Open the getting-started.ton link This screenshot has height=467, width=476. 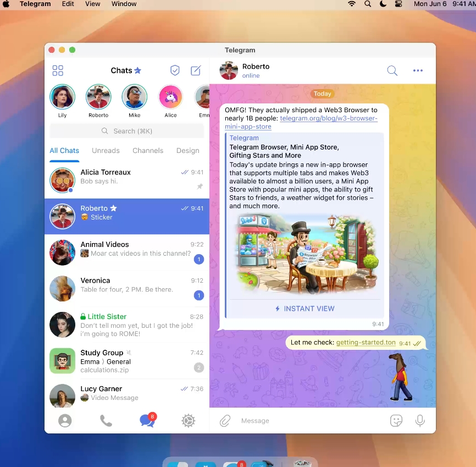[x=366, y=343]
